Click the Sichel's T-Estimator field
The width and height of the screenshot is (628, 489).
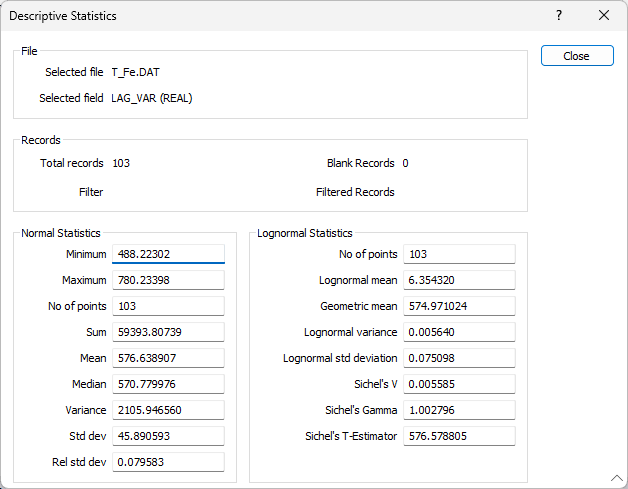pos(459,436)
